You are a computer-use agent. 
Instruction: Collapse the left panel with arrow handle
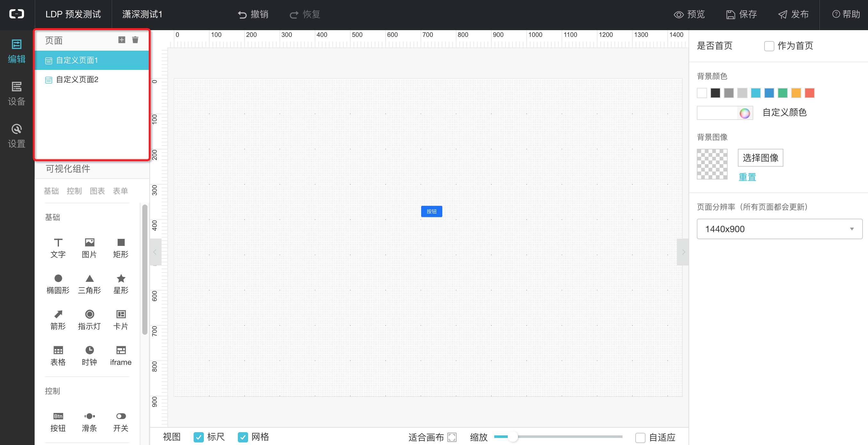[155, 252]
